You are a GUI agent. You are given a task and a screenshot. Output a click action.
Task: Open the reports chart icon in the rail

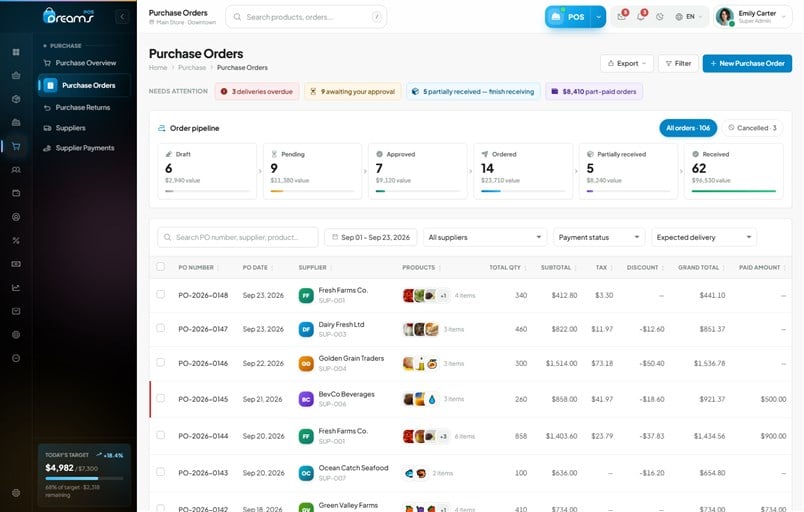[16, 288]
